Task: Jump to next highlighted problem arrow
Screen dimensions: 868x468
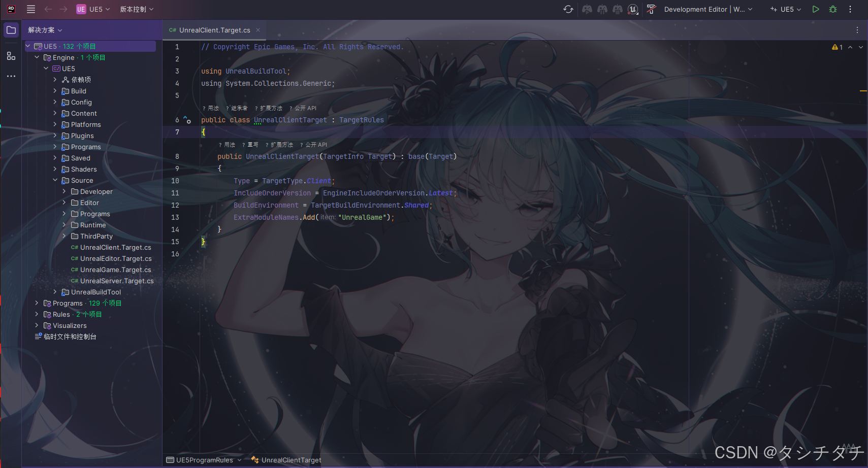Action: point(861,47)
